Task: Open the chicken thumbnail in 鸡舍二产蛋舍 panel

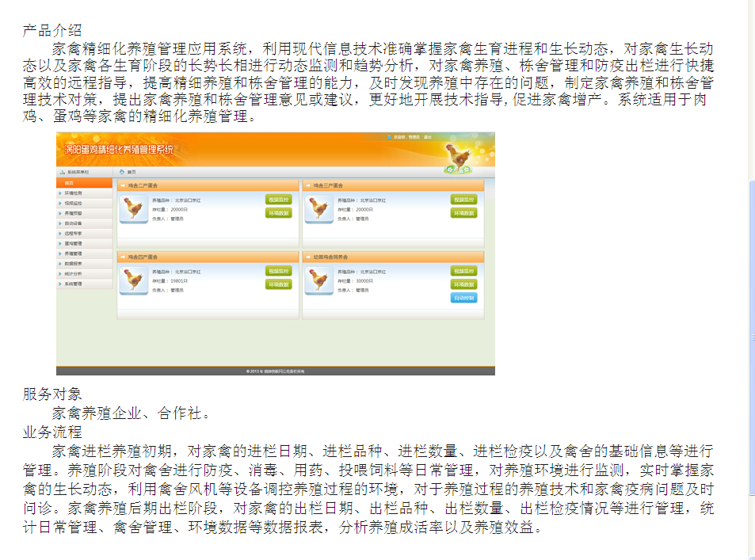Action: pos(133,209)
